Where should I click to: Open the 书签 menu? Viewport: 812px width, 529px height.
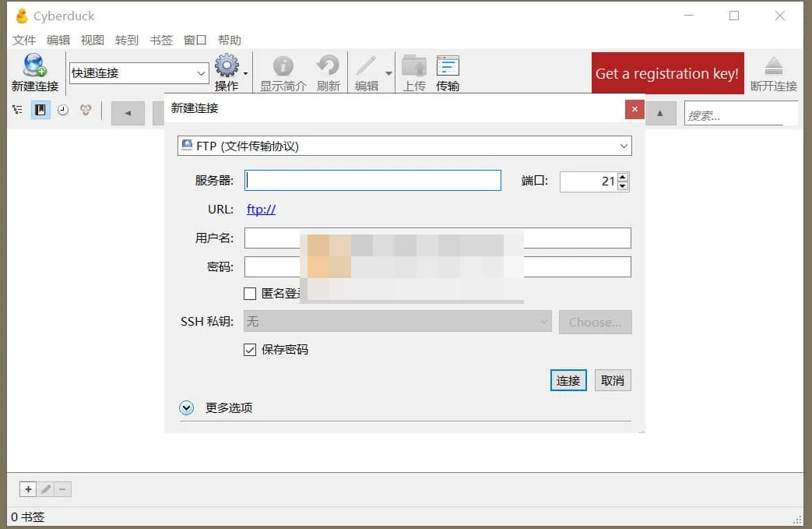160,40
